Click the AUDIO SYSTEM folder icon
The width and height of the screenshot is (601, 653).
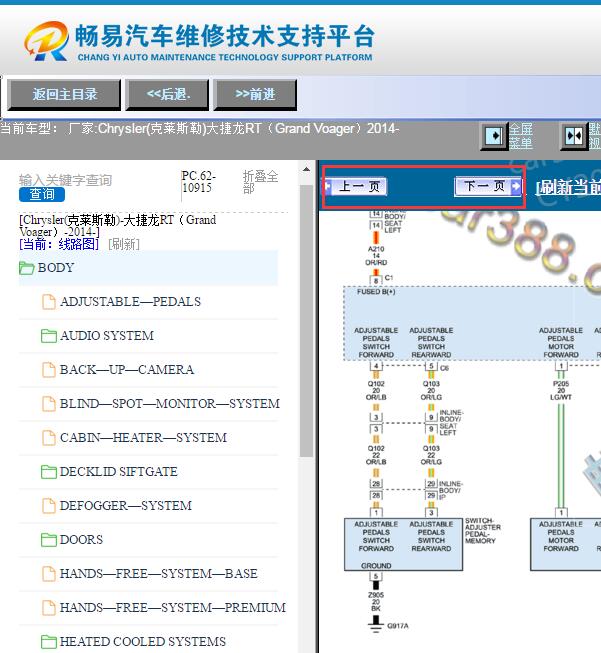[x=49, y=336]
